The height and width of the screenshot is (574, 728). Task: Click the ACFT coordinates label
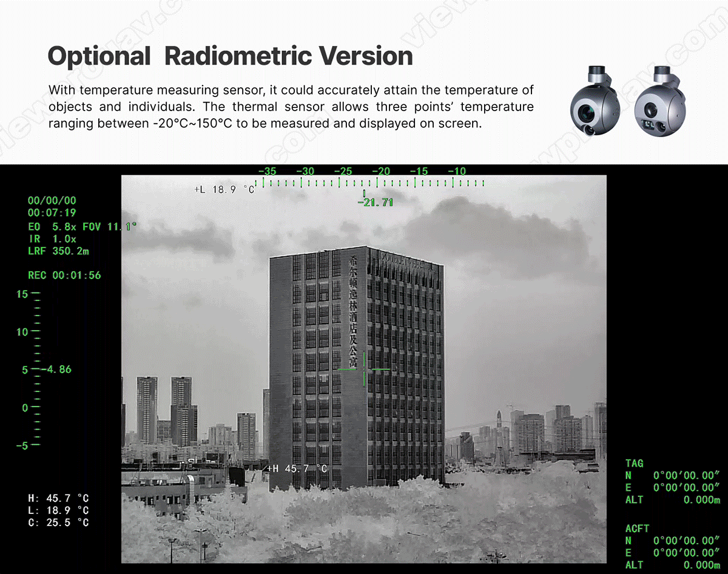coord(637,528)
